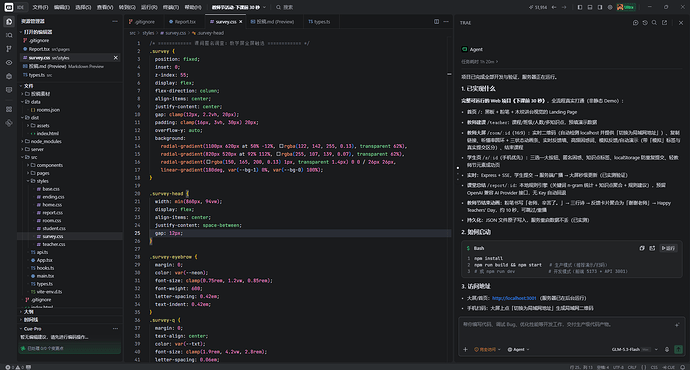Click color swatch for rgba(255, 107, 139, 0.07)

(278, 154)
